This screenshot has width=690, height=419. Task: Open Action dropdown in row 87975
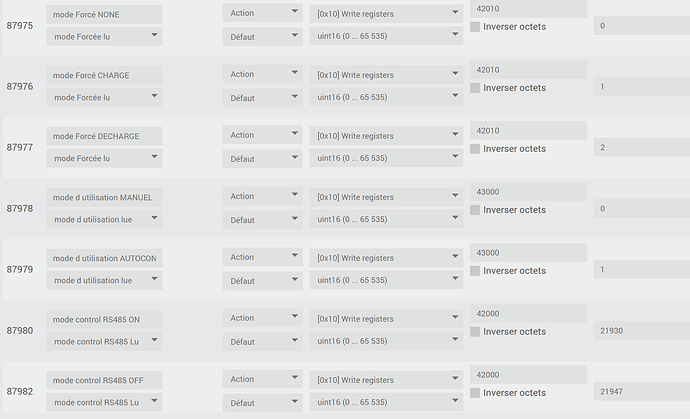point(262,13)
